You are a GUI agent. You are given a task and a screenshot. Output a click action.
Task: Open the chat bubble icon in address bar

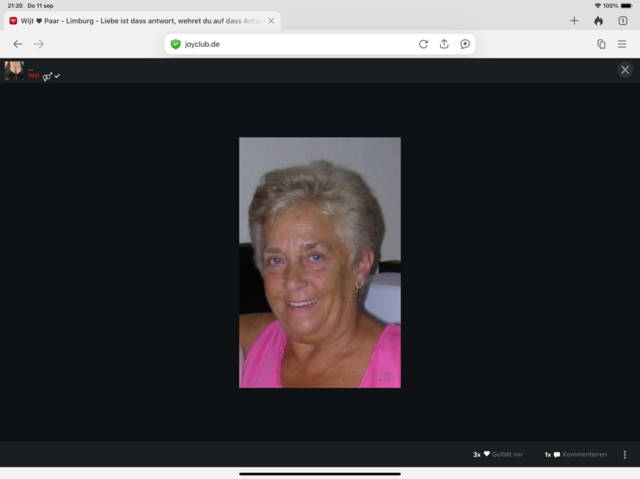point(465,44)
